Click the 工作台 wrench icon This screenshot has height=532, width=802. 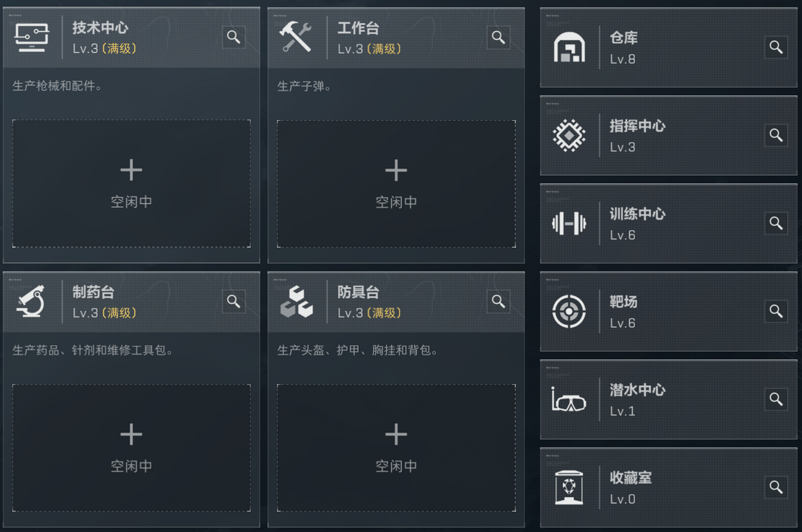point(296,37)
